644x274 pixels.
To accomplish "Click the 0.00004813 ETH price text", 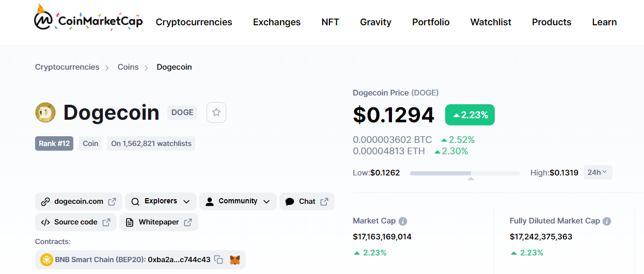I will coord(389,151).
